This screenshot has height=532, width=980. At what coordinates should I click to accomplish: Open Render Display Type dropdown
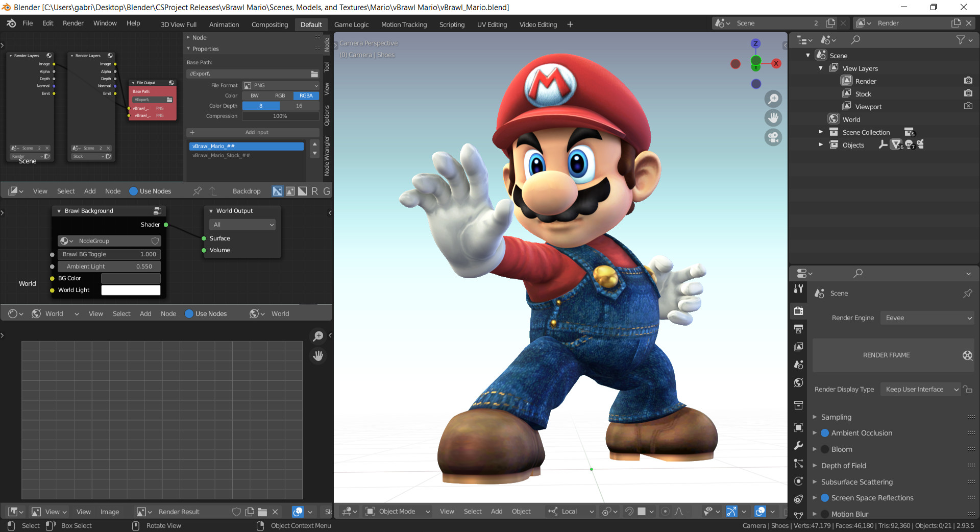coord(921,389)
